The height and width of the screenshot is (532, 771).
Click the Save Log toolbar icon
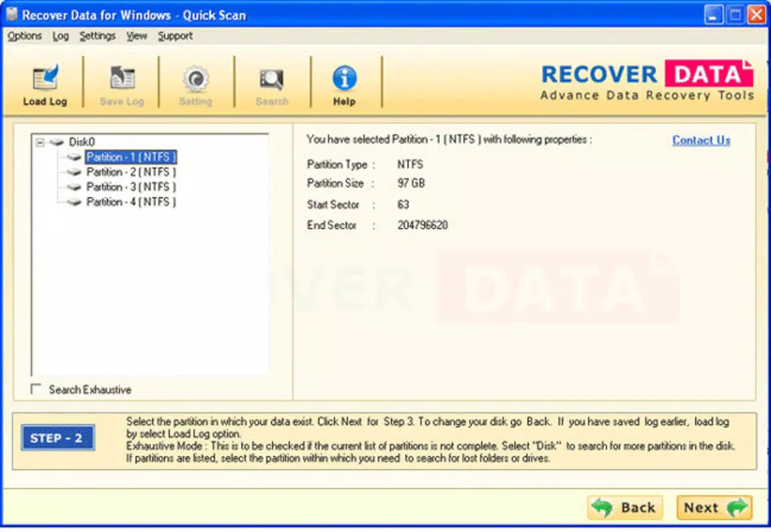coord(122,78)
